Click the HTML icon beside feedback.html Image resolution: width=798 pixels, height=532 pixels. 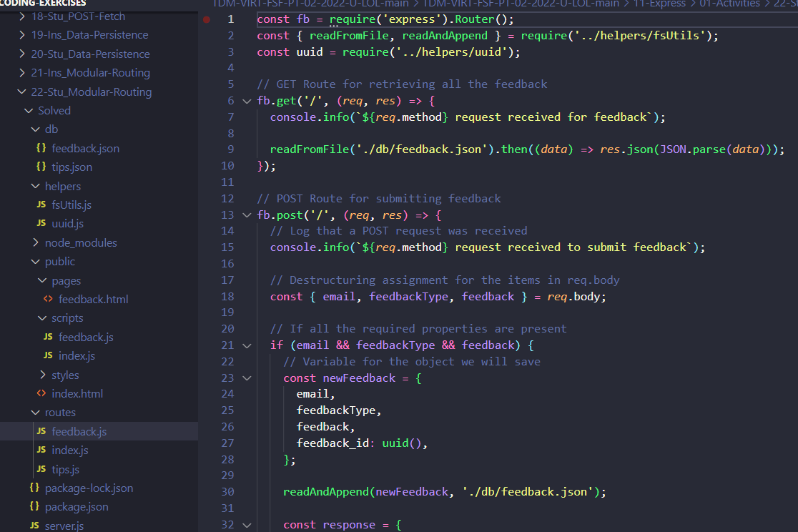pyautogui.click(x=49, y=300)
